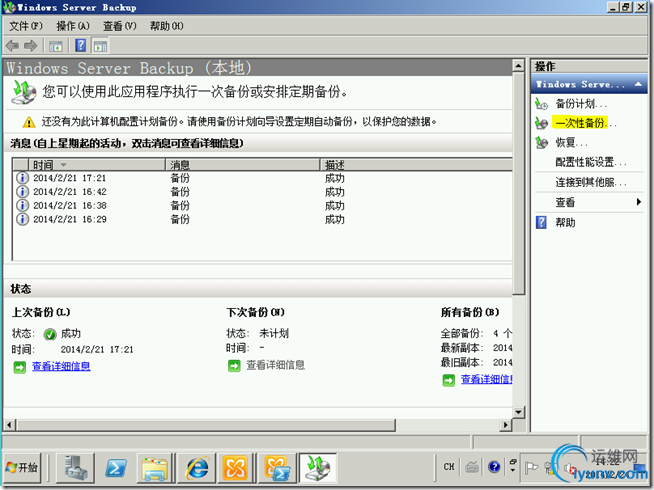Click the 上次备份(L) heading
The width and height of the screenshot is (654, 490).
(x=41, y=312)
